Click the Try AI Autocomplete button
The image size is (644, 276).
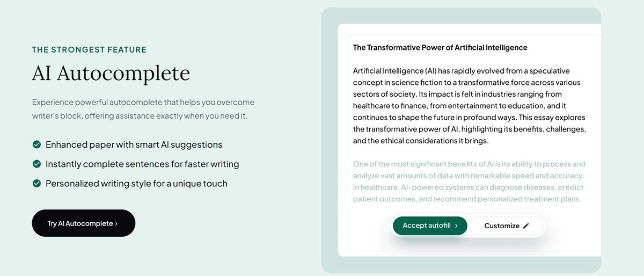click(83, 223)
